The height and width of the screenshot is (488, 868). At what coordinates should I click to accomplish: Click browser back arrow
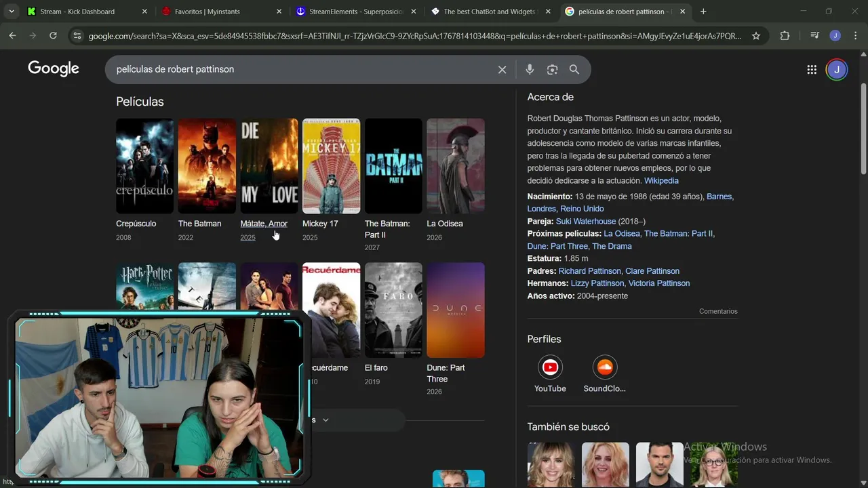12,36
